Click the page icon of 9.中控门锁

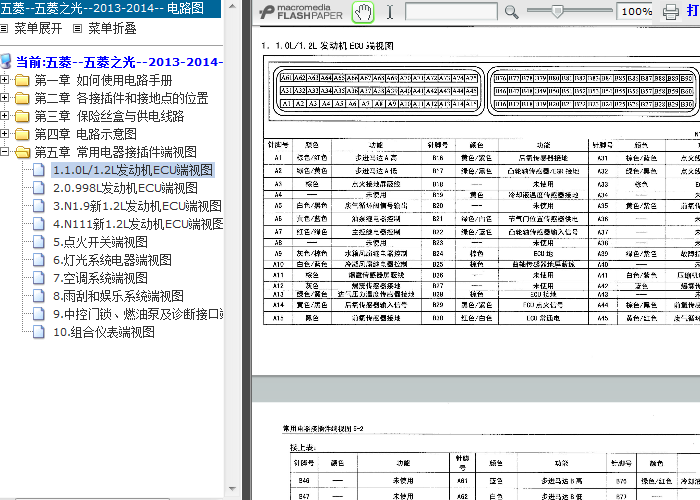point(39,314)
